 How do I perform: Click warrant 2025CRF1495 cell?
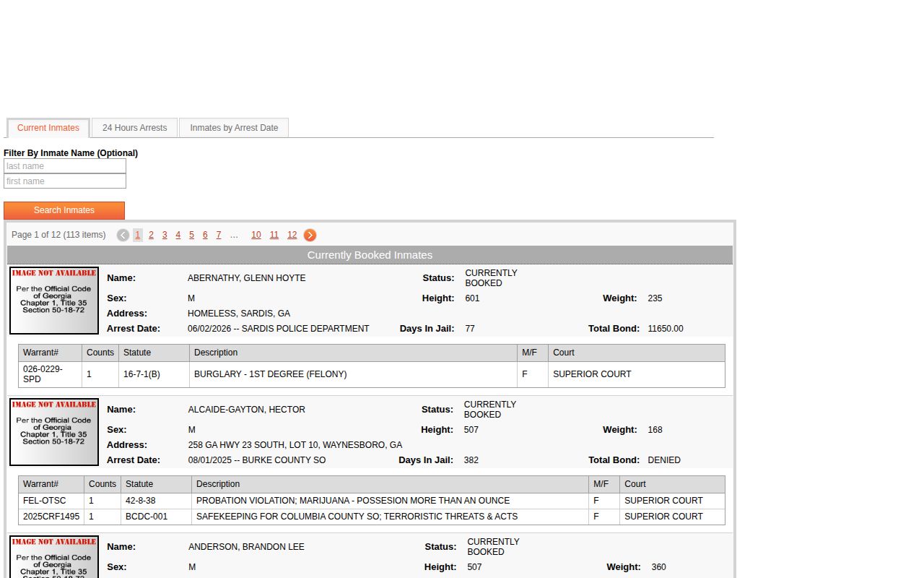click(51, 517)
